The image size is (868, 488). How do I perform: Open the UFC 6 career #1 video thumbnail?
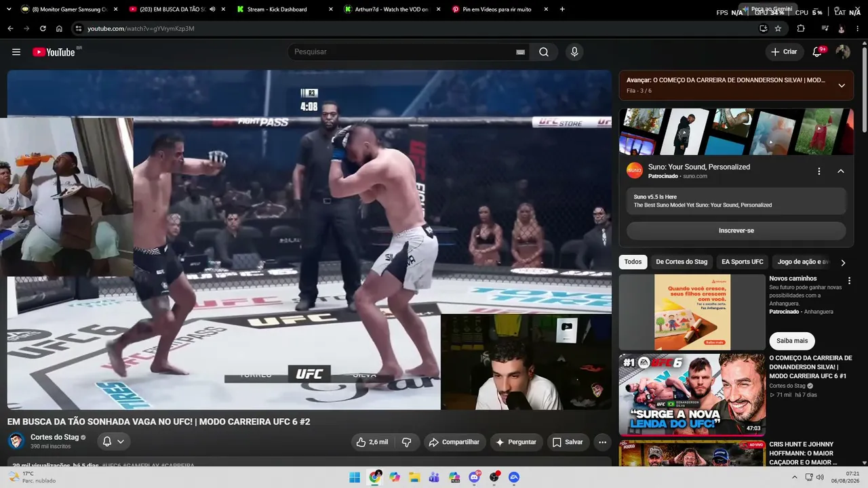(x=692, y=394)
